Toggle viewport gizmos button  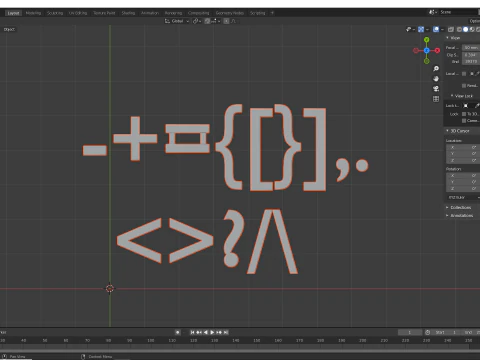[421, 29]
